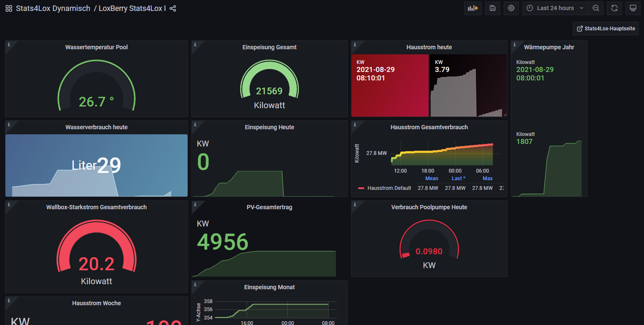Open the PV-Gesamtertrag panel title menu
The width and height of the screenshot is (644, 325).
[x=269, y=207]
